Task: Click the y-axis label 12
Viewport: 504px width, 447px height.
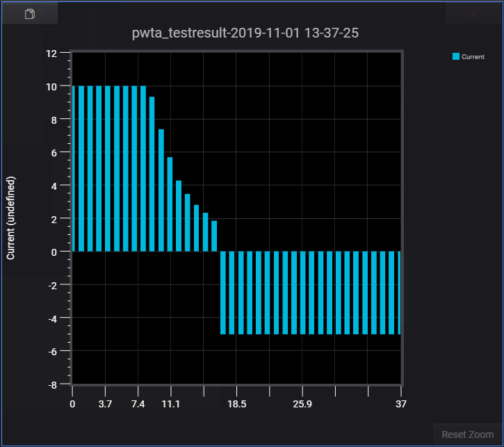Action: (51, 53)
